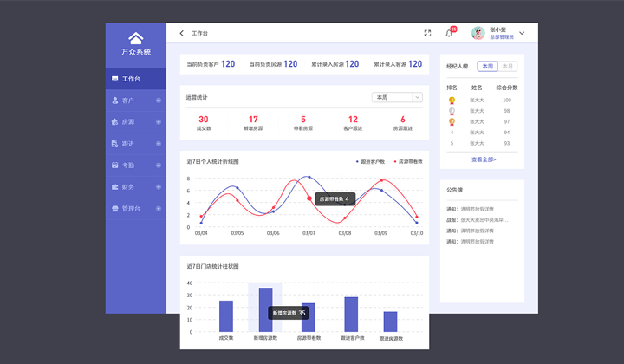Viewport: 624px width, 364px height.
Task: Click the 累计录入客源 120 stat
Action: click(398, 64)
